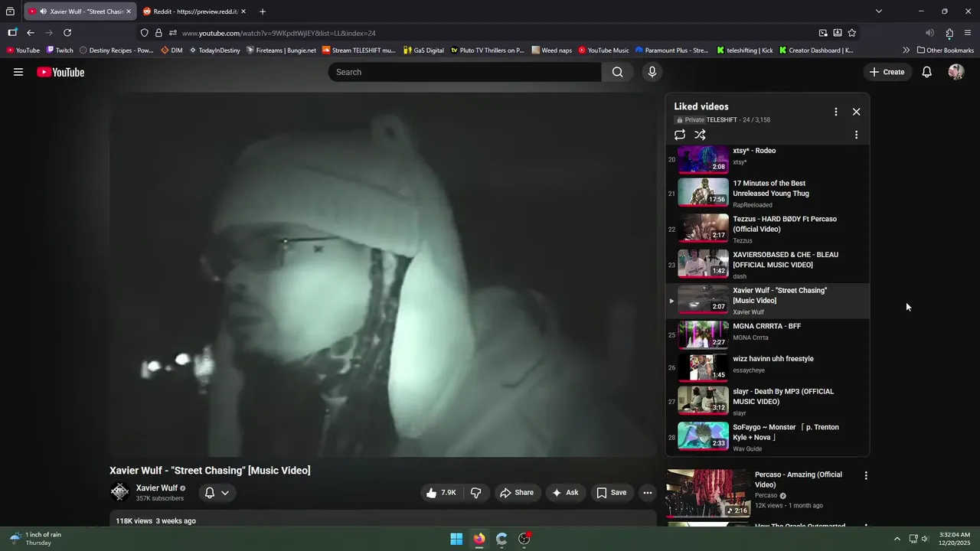The height and width of the screenshot is (551, 980).
Task: Click the Create button
Action: pos(887,72)
